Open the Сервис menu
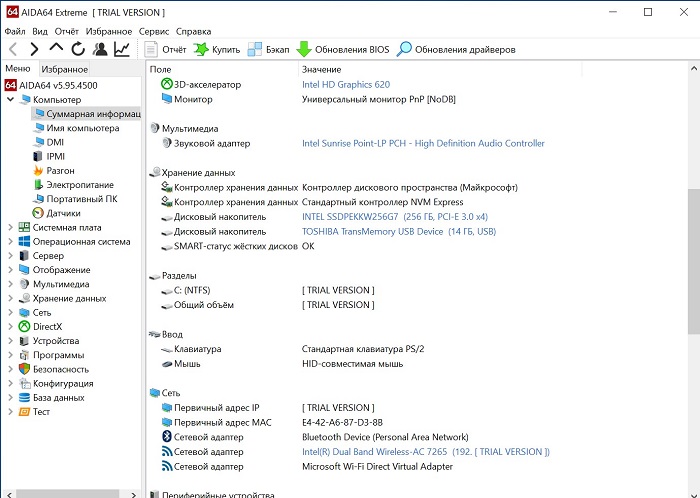This screenshot has height=498, width=700. pyautogui.click(x=154, y=31)
